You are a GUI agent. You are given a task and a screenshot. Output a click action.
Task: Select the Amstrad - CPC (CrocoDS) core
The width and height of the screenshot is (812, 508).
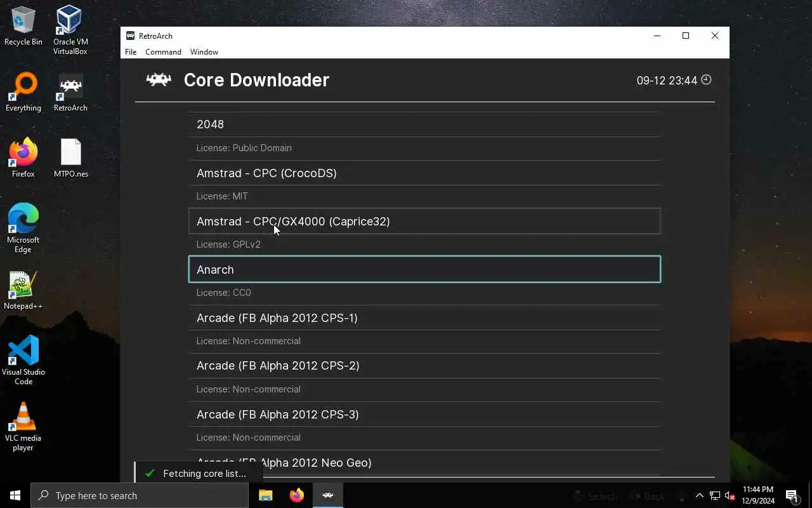point(424,173)
